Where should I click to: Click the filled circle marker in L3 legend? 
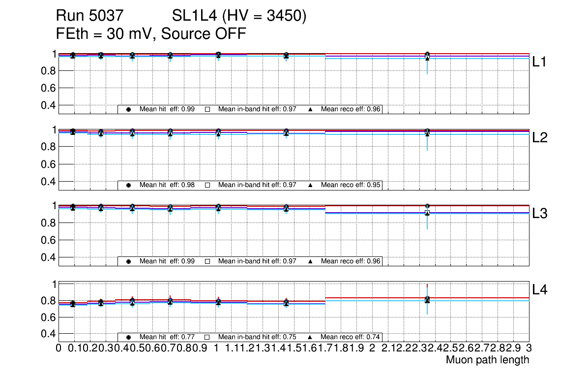pyautogui.click(x=129, y=261)
